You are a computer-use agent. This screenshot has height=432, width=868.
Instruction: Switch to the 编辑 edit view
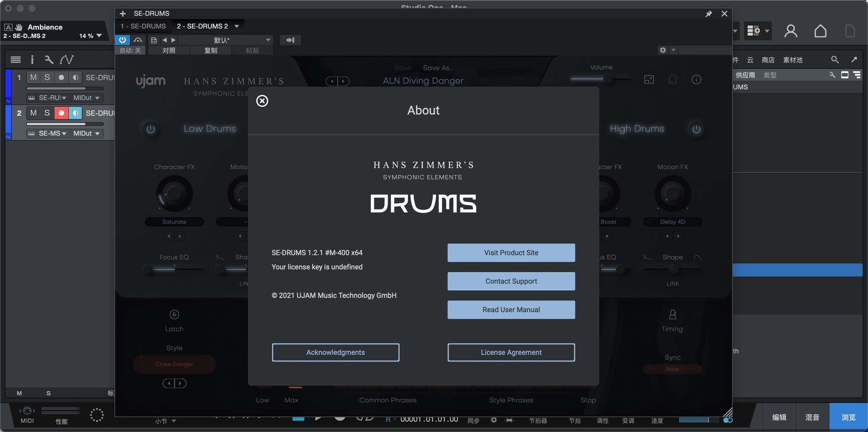tap(779, 417)
